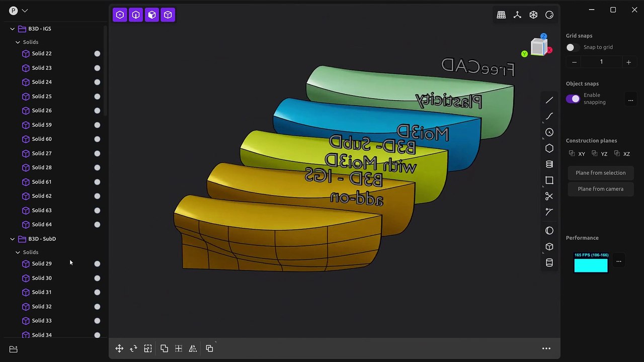Disable the Enable snapping switch
644x362 pixels.
pos(573,99)
